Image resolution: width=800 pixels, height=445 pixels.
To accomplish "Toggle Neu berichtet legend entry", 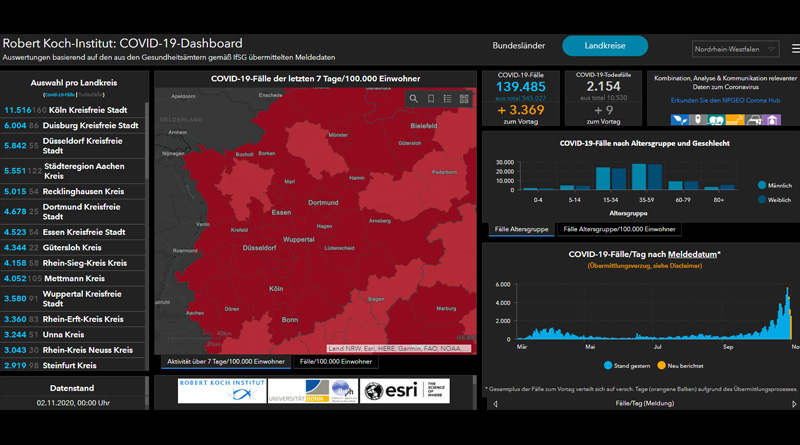I will [x=680, y=365].
